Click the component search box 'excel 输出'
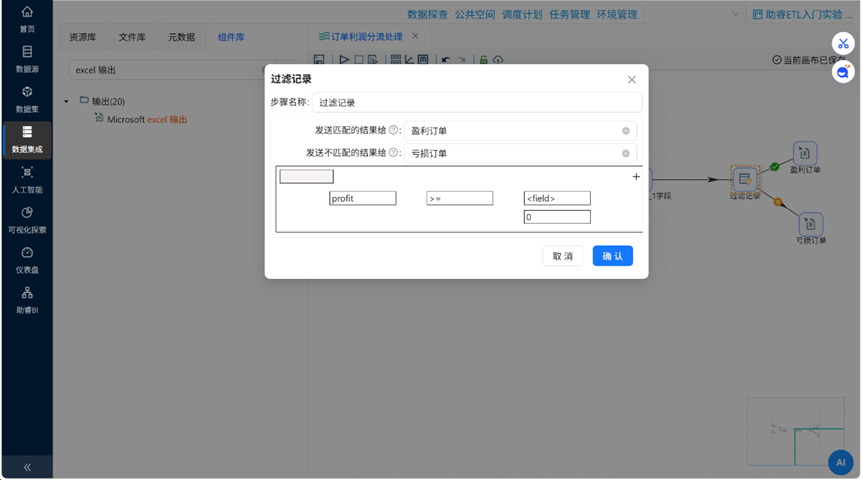 point(171,70)
